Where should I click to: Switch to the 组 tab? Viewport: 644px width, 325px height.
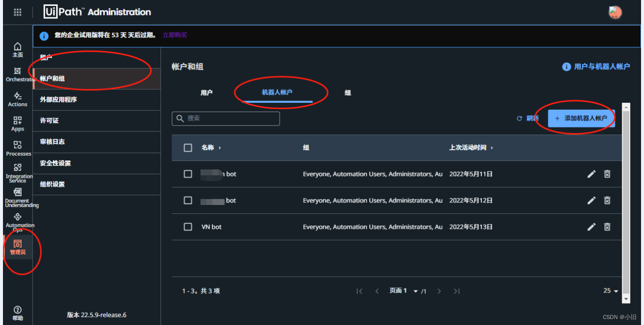(x=348, y=93)
